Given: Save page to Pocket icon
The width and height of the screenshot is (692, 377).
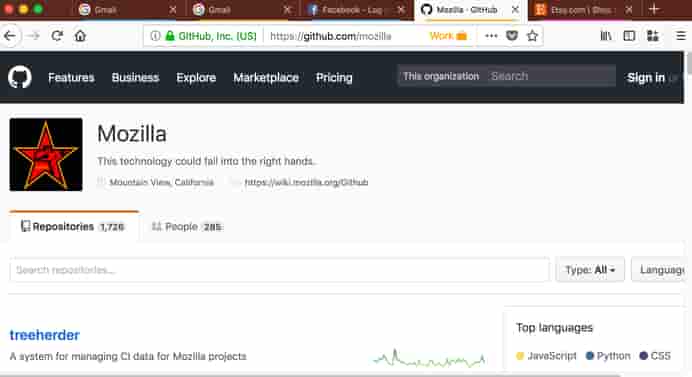Looking at the screenshot, I should coord(512,36).
